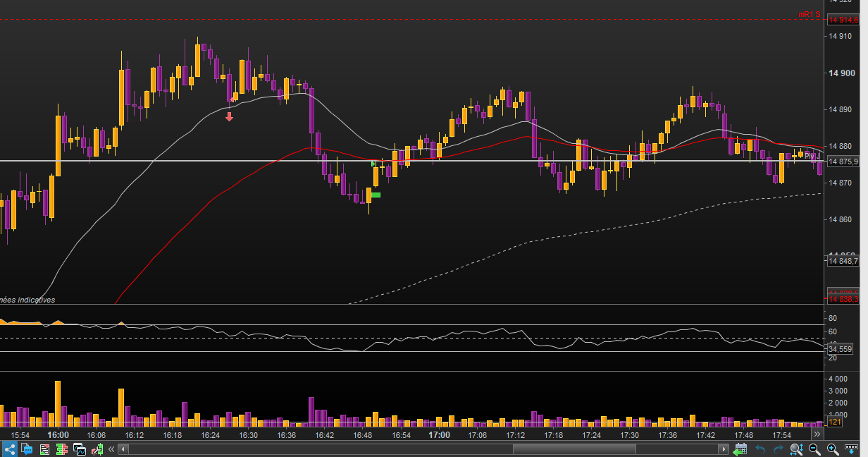Open the chat/comment bubble icon
The height and width of the screenshot is (457, 868).
[x=27, y=449]
